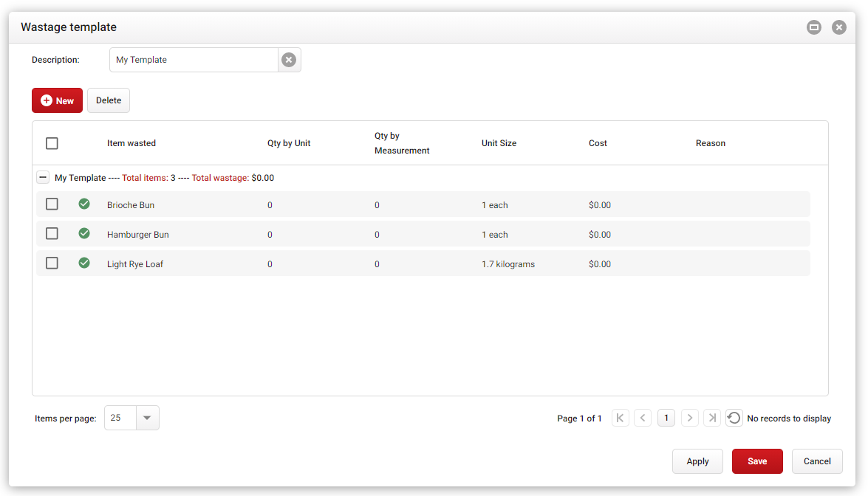Click the previous page arrow icon

[642, 418]
